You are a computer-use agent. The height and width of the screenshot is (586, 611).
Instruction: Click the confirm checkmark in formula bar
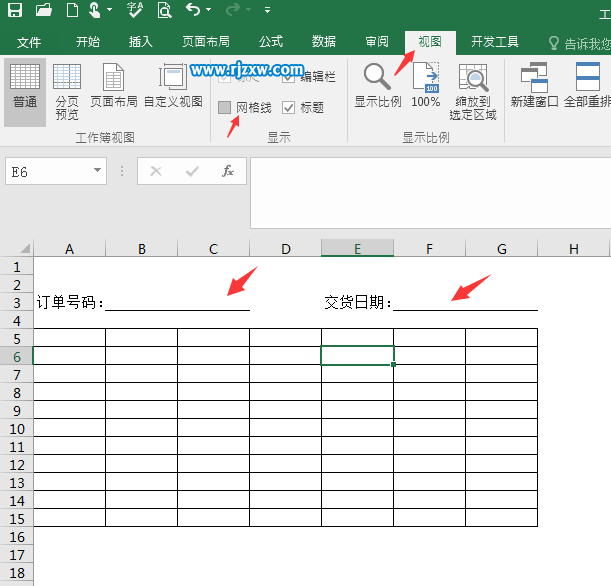[x=192, y=171]
